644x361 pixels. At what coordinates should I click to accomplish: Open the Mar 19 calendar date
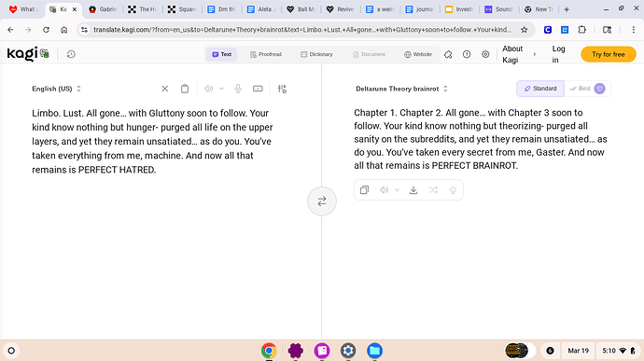[578, 351]
